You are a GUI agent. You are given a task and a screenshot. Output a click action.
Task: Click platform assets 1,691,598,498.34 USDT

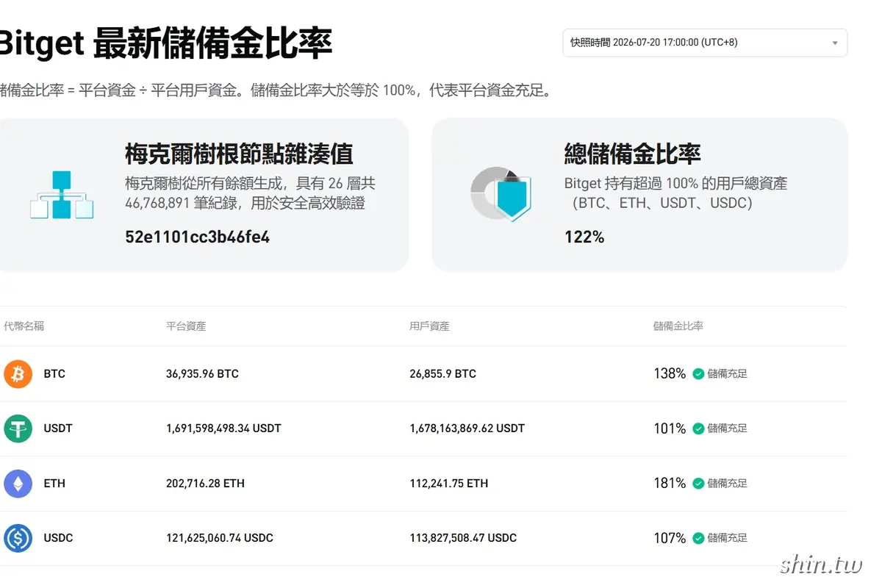[x=223, y=429]
